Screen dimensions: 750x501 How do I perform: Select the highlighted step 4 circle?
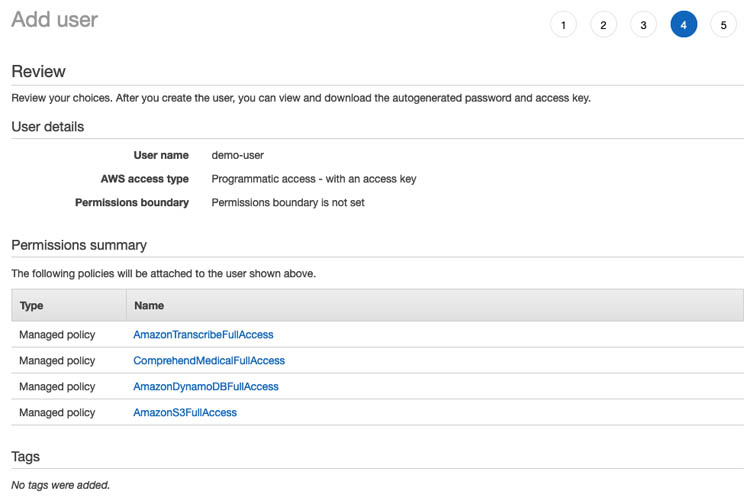[x=684, y=25]
